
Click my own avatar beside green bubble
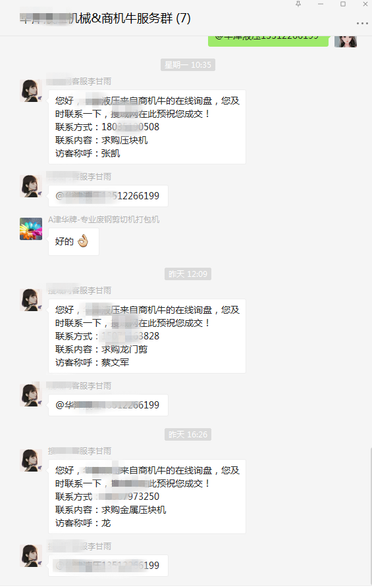coord(346,41)
